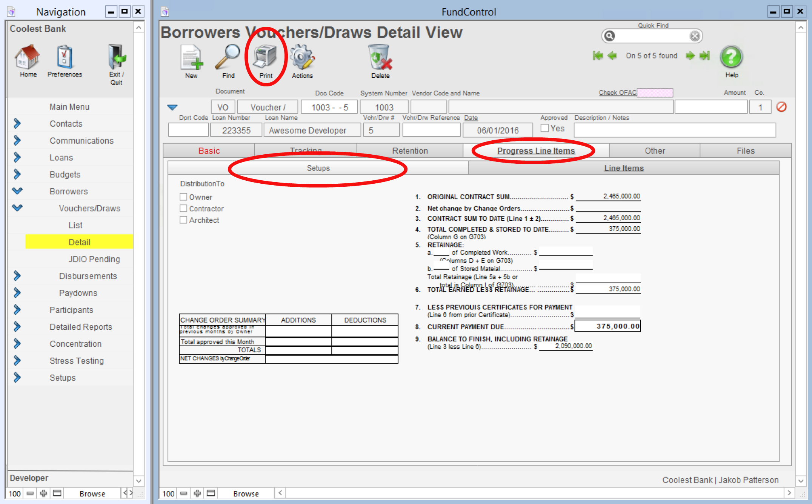Click the Exit / Quit door icon
Viewport: 812px width, 504px height.
(x=117, y=57)
